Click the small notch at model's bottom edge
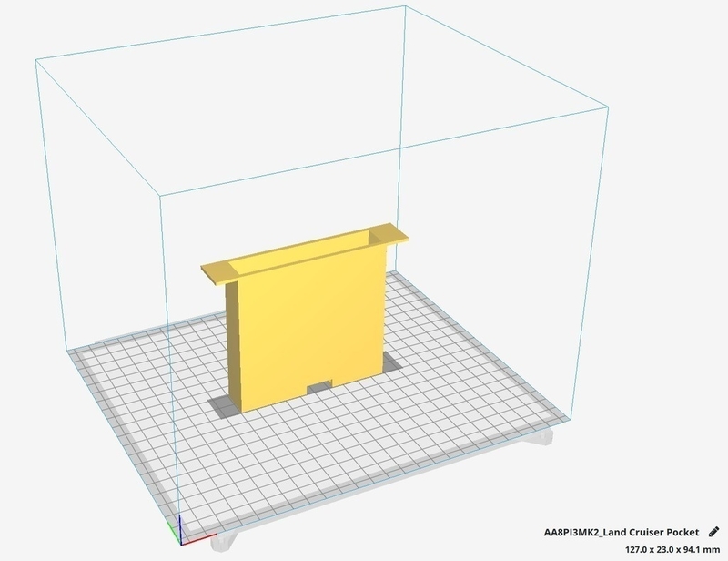This screenshot has width=728, height=561. pyautogui.click(x=318, y=388)
